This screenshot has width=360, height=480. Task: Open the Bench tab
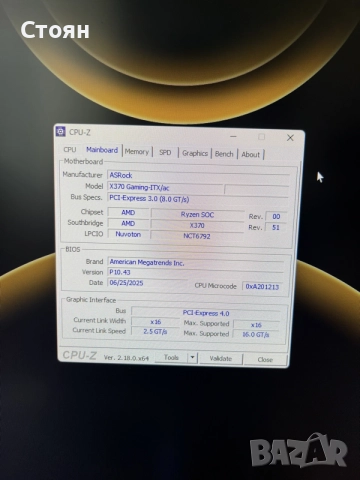pyautogui.click(x=224, y=154)
